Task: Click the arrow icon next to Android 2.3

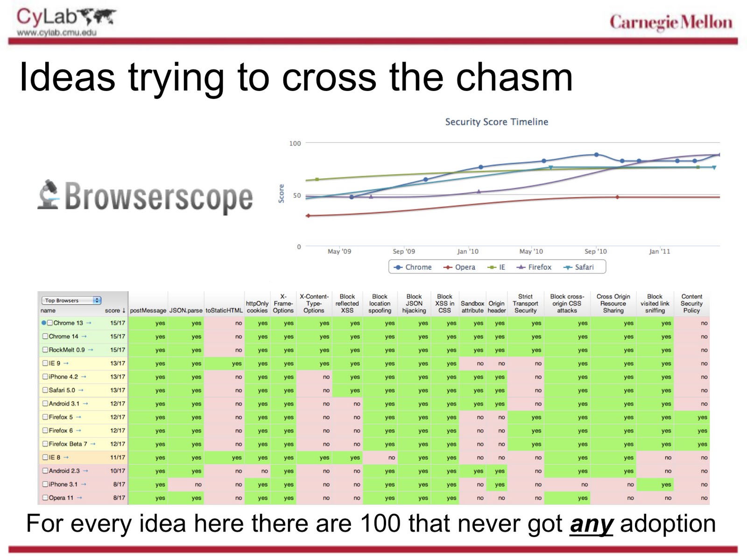Action: pyautogui.click(x=85, y=471)
